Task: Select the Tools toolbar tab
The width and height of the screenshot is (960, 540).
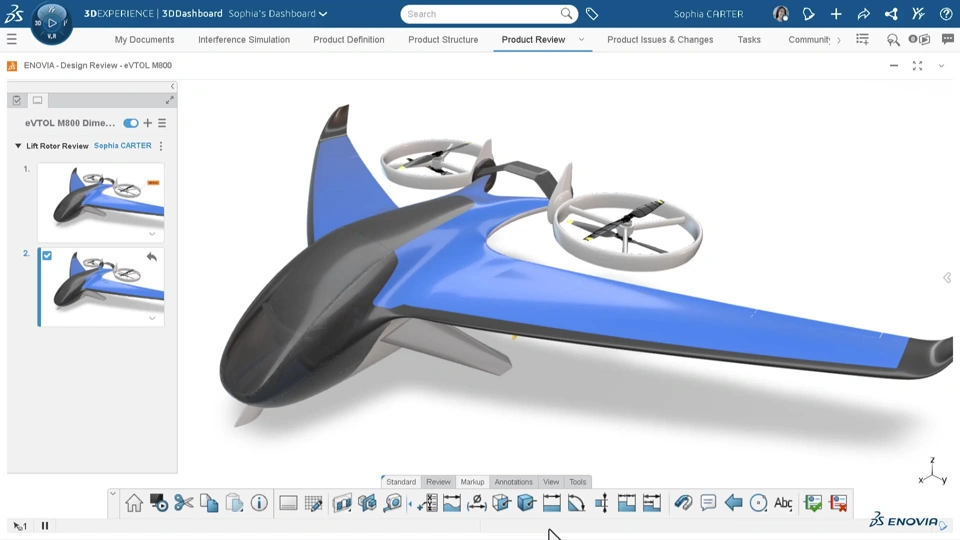Action: 577,482
